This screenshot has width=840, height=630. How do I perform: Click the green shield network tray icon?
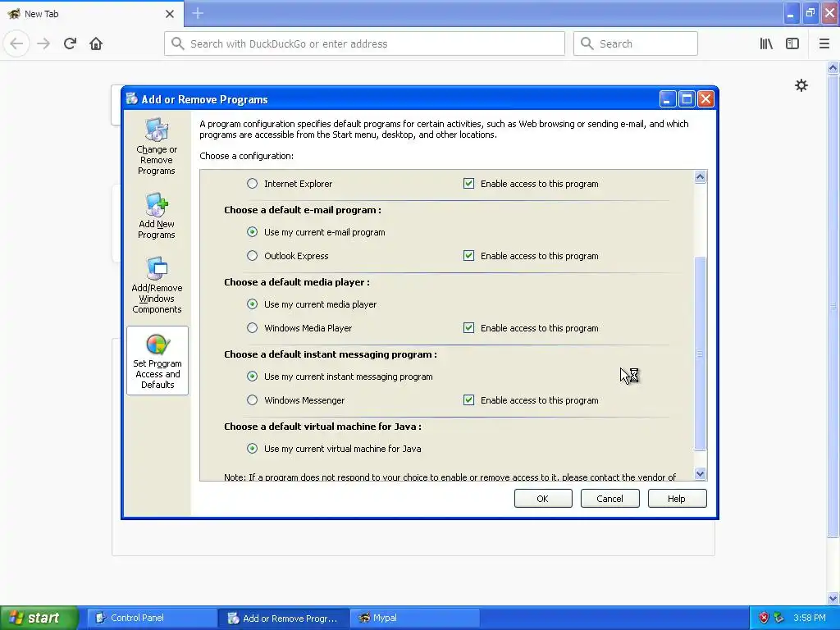(778, 618)
